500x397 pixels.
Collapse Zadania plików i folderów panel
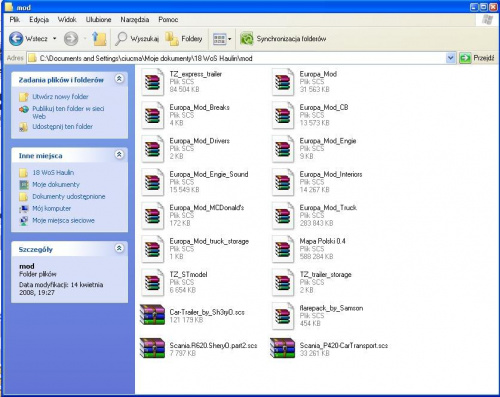click(119, 79)
